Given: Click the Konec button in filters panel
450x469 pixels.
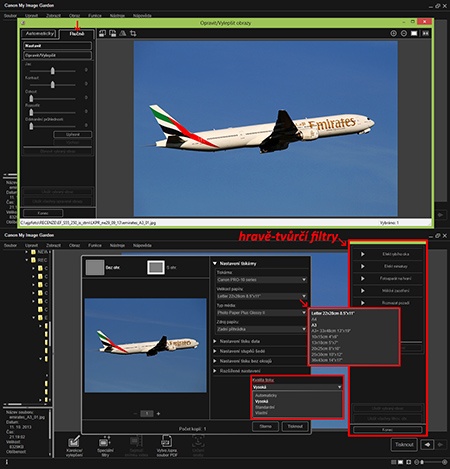Looking at the screenshot, I should [x=387, y=430].
